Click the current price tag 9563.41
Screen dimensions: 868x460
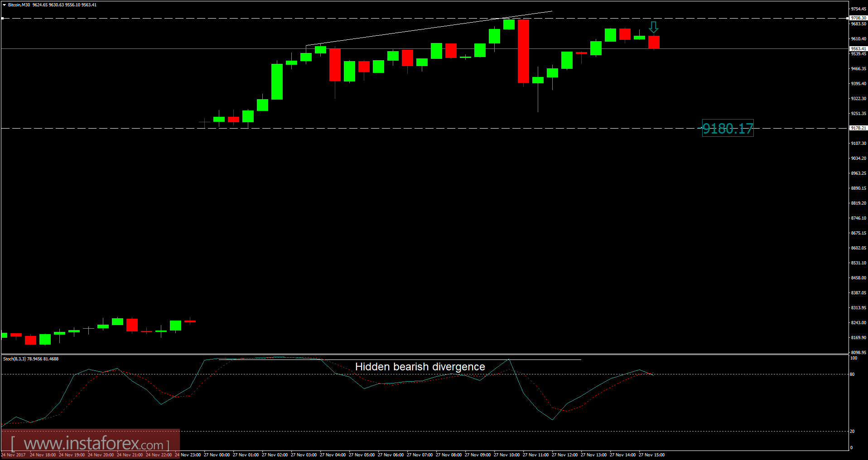(858, 48)
